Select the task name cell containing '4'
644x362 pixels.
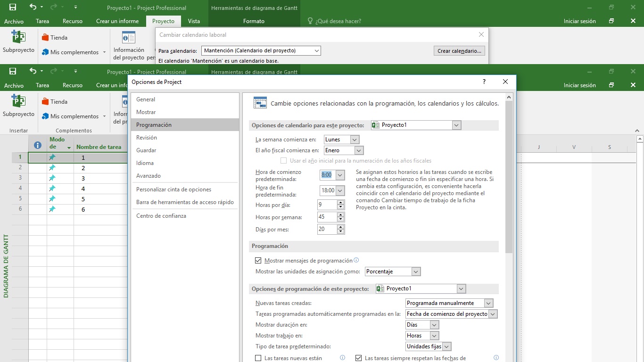coord(101,189)
